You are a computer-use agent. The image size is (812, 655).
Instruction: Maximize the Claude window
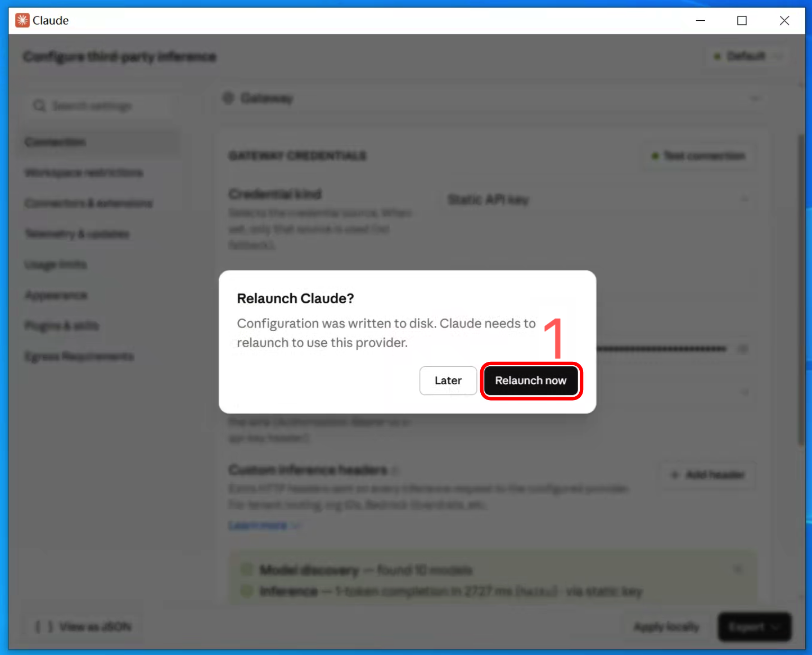pos(742,20)
